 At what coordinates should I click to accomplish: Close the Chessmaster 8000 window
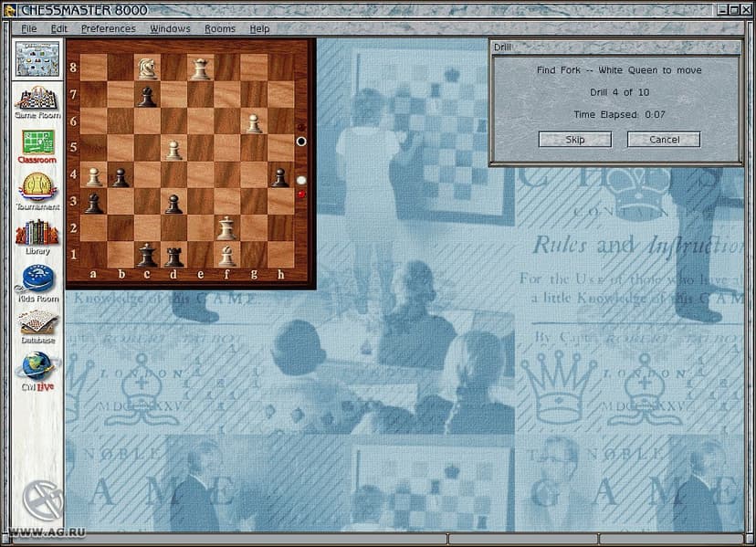pos(745,10)
